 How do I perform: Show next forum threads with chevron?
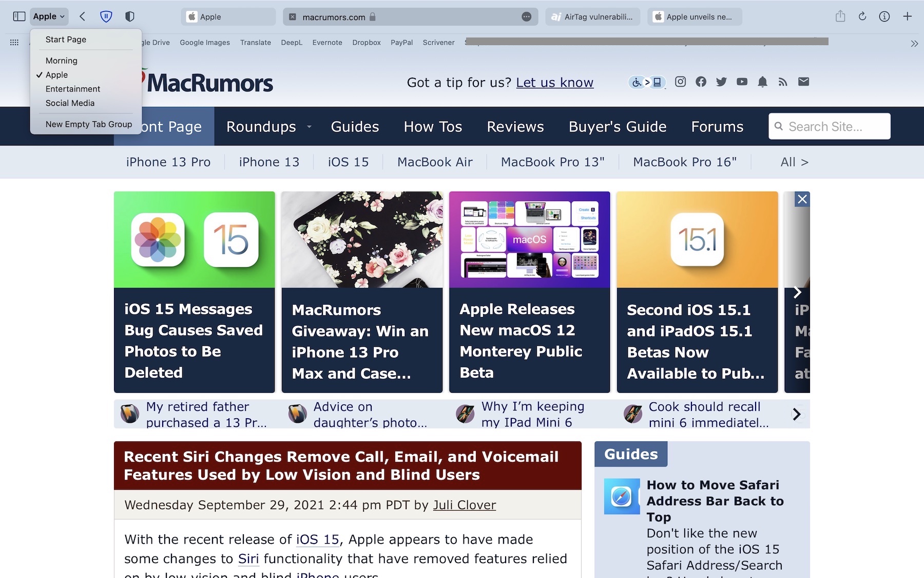pyautogui.click(x=797, y=414)
